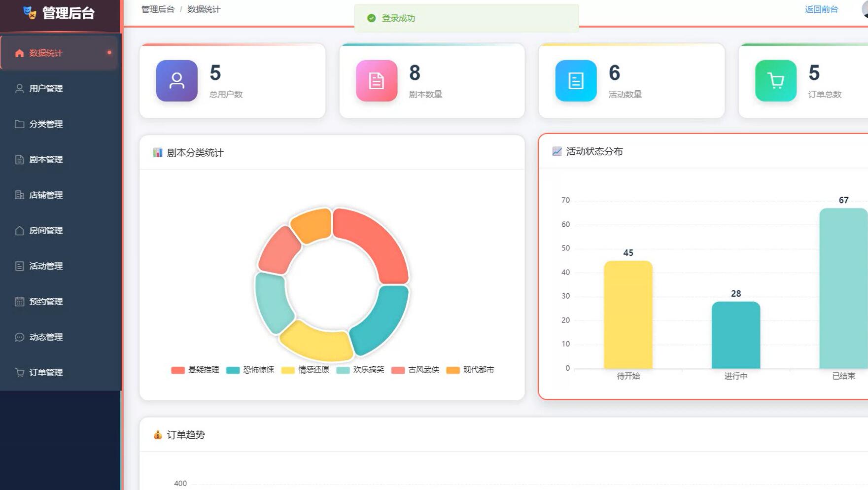Open 预约管理 in the sidebar

(59, 302)
